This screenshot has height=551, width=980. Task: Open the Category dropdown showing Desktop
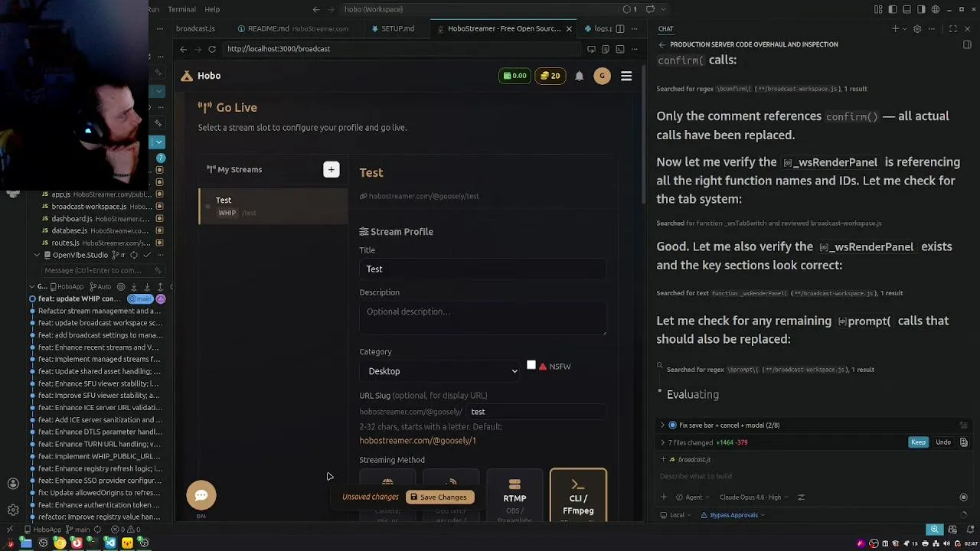click(x=442, y=371)
